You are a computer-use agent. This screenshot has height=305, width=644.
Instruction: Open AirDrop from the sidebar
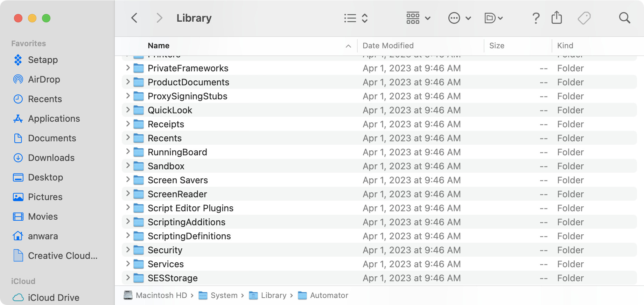[x=44, y=79]
